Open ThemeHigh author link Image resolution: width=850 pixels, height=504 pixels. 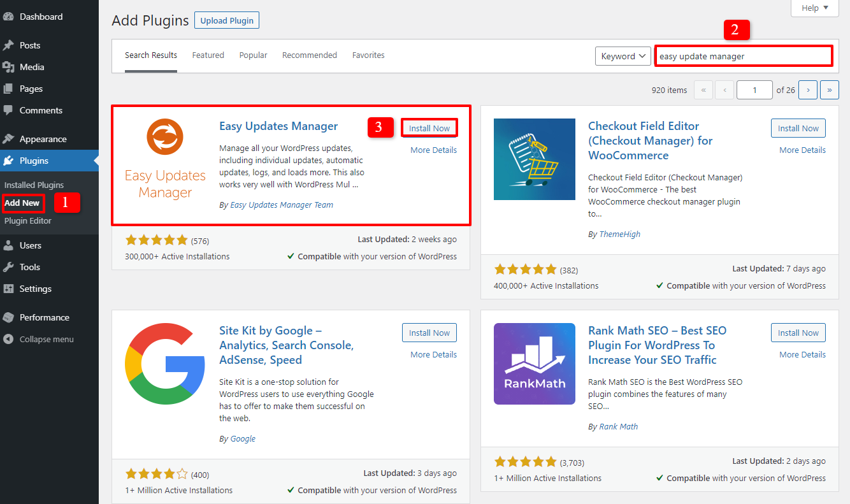pos(620,234)
